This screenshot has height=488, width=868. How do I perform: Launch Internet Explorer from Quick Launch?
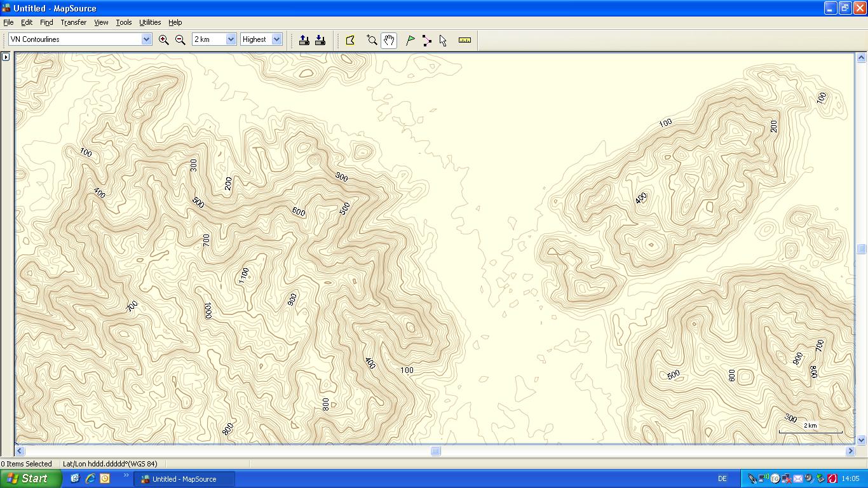point(90,478)
